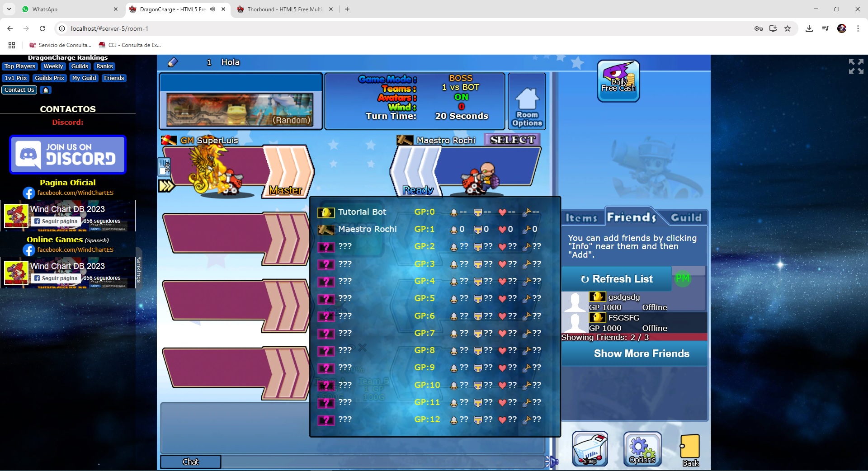Click Refresh List button
Image resolution: width=868 pixels, height=471 pixels.
pyautogui.click(x=617, y=279)
